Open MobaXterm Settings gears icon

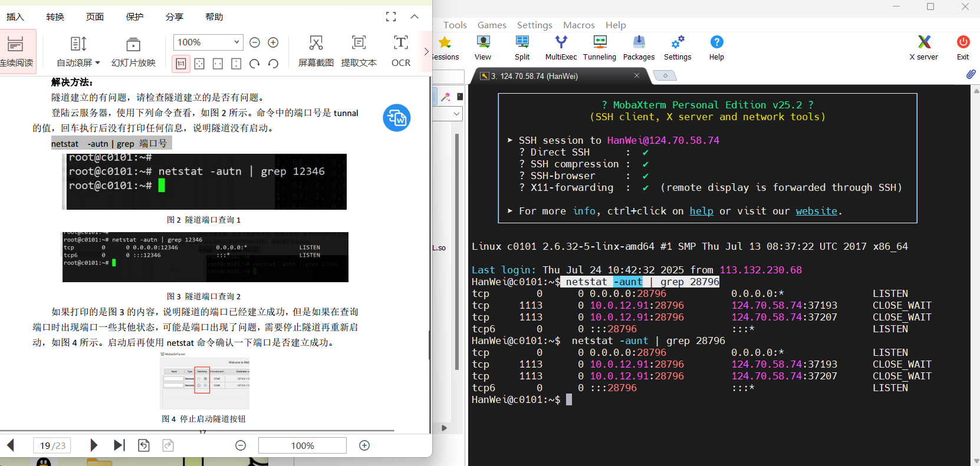[678, 48]
